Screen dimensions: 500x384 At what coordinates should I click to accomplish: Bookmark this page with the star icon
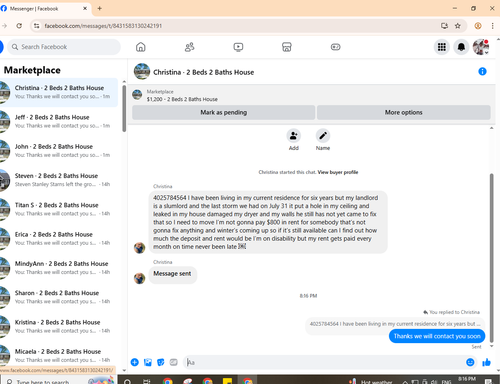click(458, 26)
